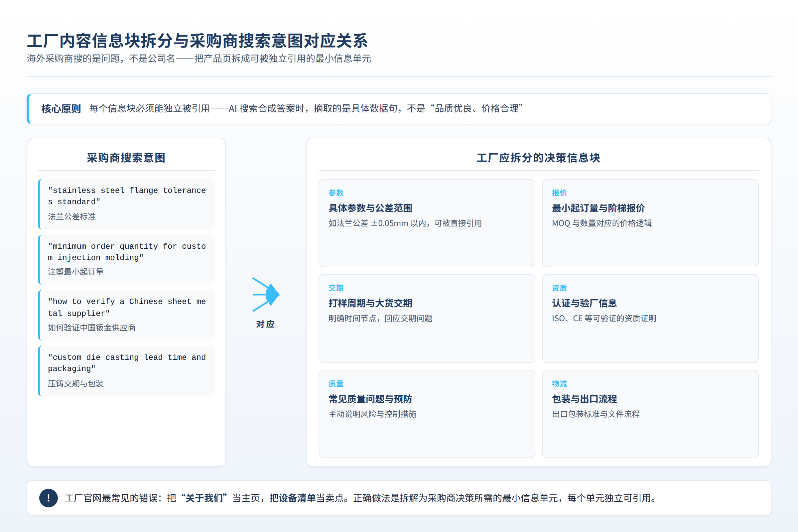
Task: Open the 具体参数与公差范围 card
Action: pos(427,223)
